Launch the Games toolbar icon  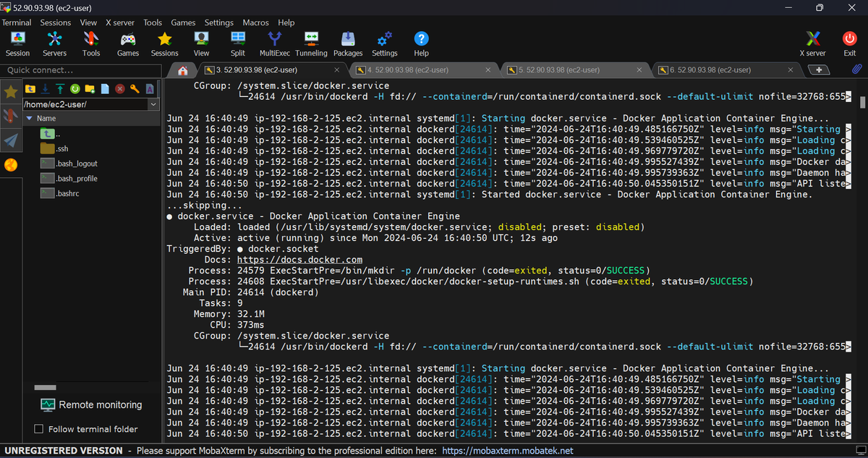(128, 43)
